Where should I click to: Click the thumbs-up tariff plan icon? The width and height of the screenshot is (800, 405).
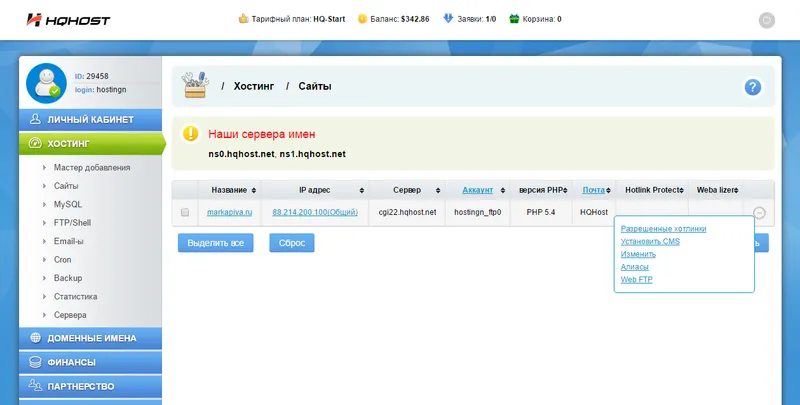click(243, 19)
